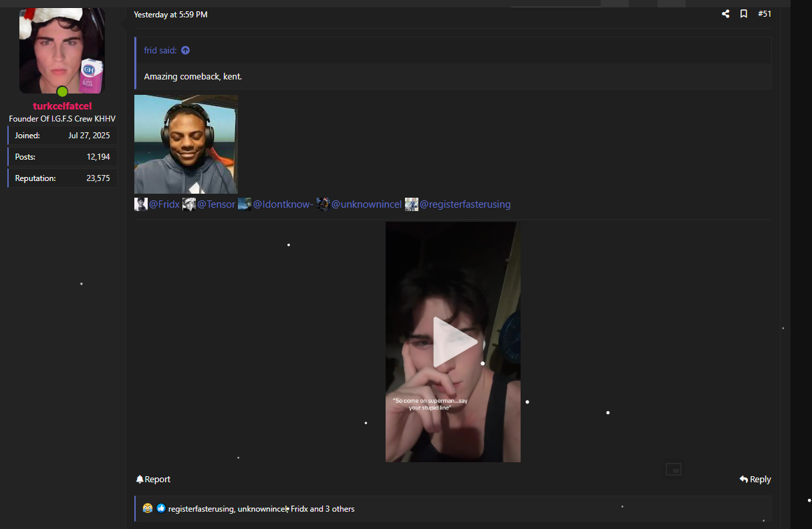Image resolution: width=812 pixels, height=529 pixels.
Task: Open the @registerfasterusing mention link
Action: coord(464,204)
